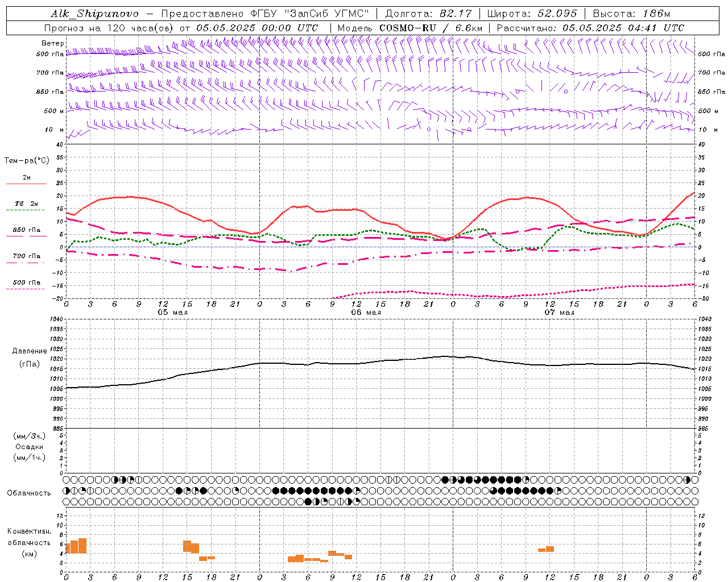
Task: Click the Тем-ра(°C) axis title
Action: pyautogui.click(x=27, y=161)
